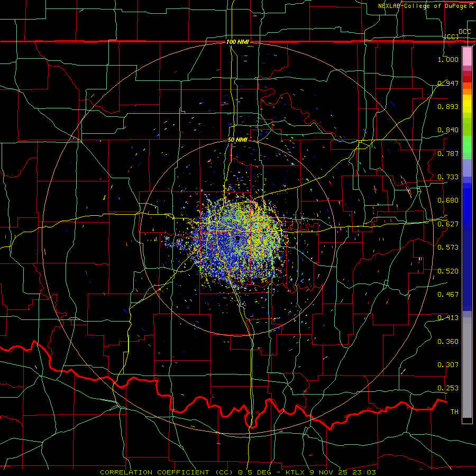Select the 0.733 legend value
The image size is (476, 476).
(x=448, y=177)
